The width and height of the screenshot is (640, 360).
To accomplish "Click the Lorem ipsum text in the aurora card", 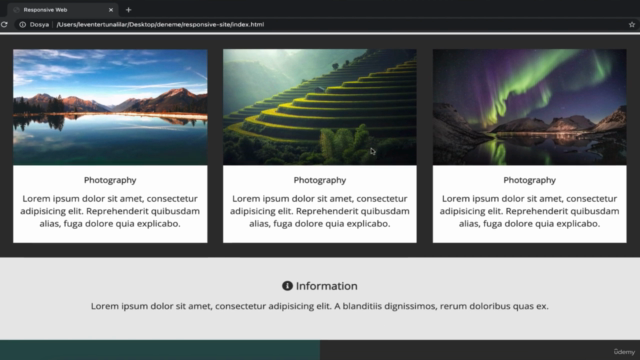I will (529, 211).
